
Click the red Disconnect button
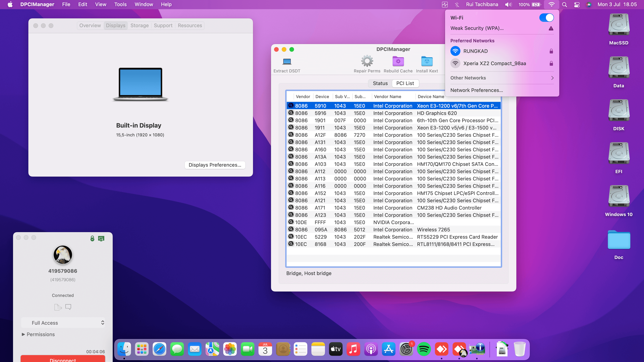point(63,359)
